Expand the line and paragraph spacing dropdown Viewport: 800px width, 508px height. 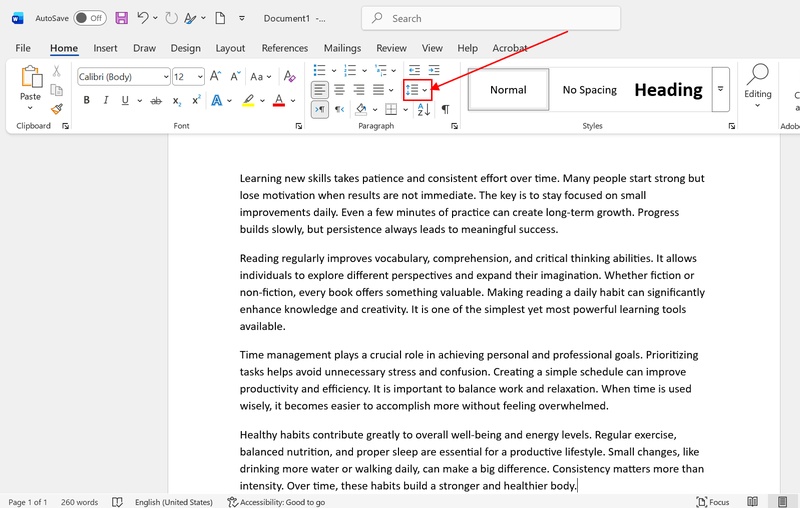click(x=425, y=90)
